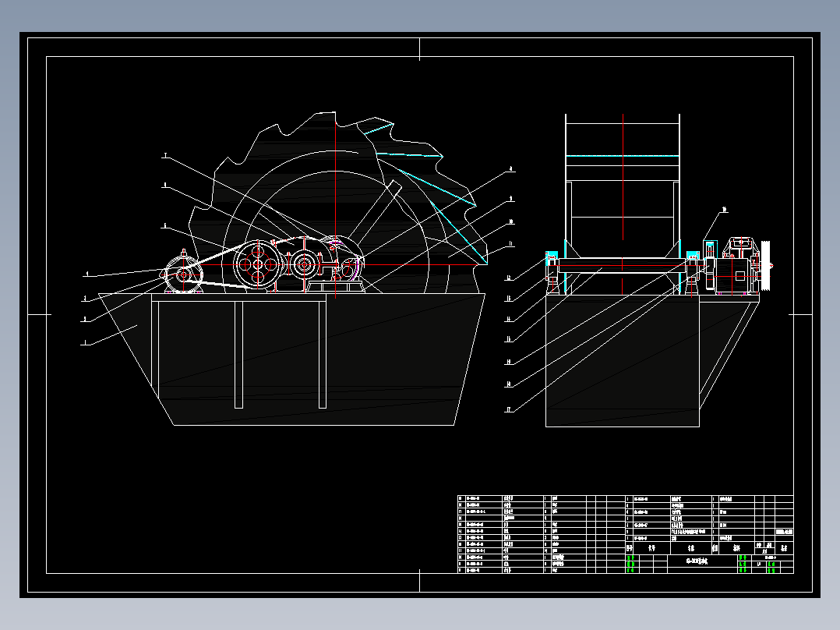Click the trapezoidal water tank in front view

click(x=292, y=359)
